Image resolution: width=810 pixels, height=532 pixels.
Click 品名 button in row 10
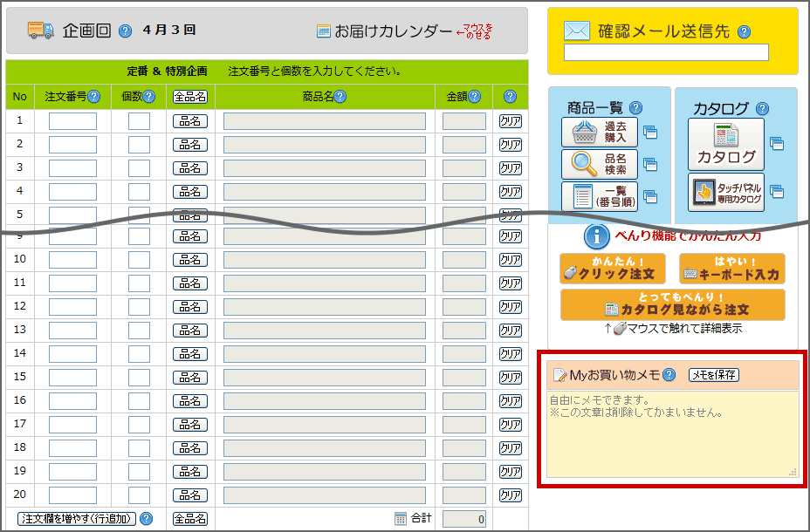coord(190,260)
